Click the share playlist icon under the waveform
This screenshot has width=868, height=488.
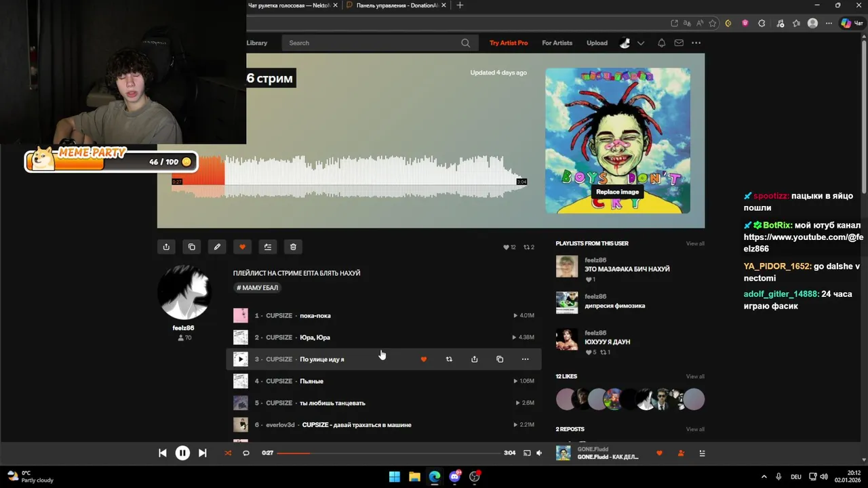point(166,247)
